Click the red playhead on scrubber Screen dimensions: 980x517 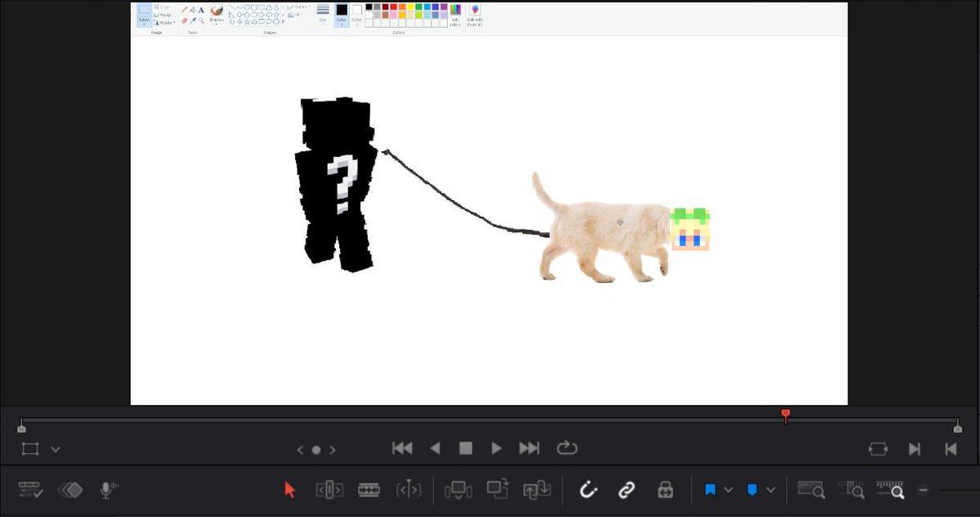tap(785, 415)
